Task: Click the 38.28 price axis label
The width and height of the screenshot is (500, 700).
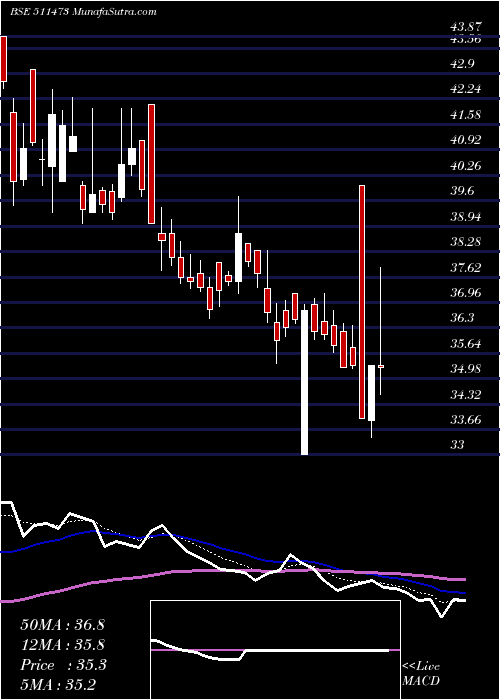Action: [467, 242]
